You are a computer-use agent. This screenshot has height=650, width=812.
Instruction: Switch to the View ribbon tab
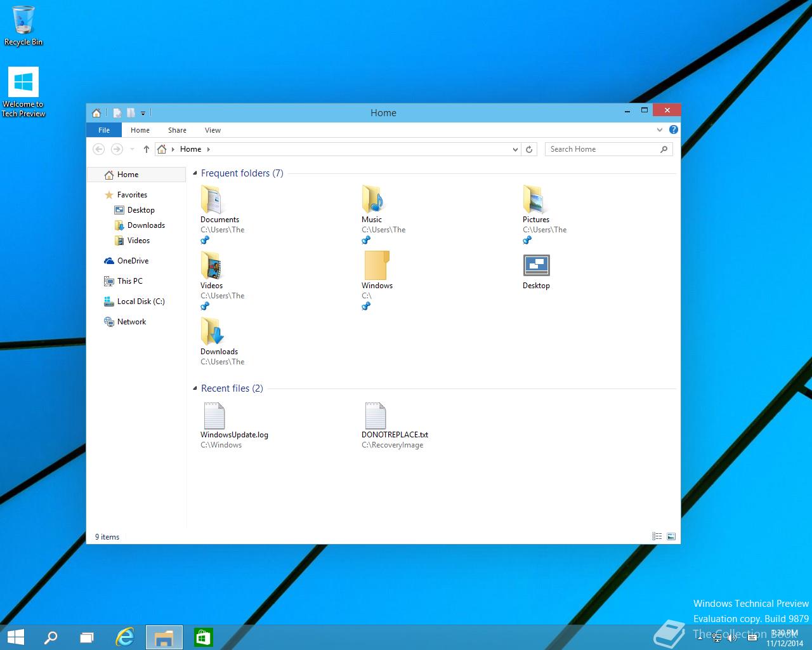[213, 130]
